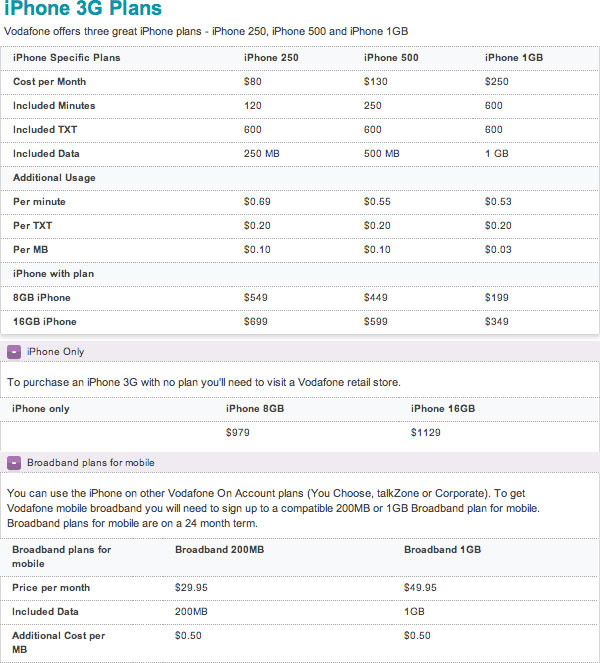Click minus icon beside Broadband plans for mobile
This screenshot has height=663, width=600.
pos(14,462)
